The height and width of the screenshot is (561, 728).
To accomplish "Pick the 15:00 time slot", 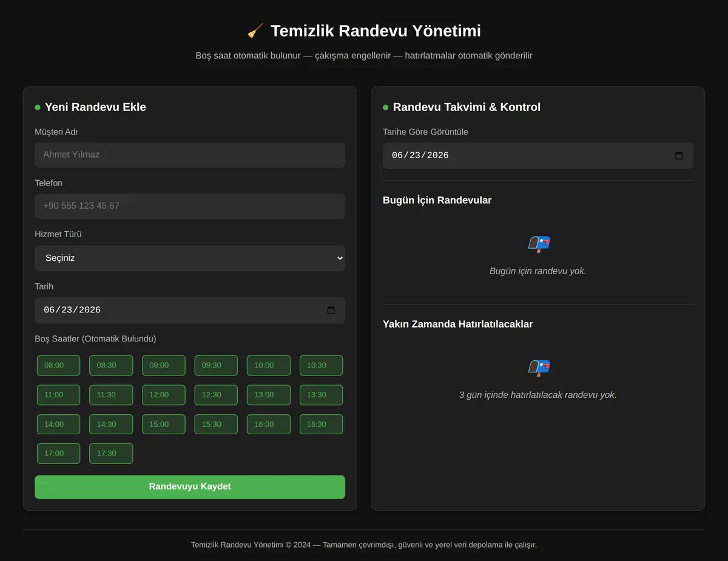I will pyautogui.click(x=164, y=425).
